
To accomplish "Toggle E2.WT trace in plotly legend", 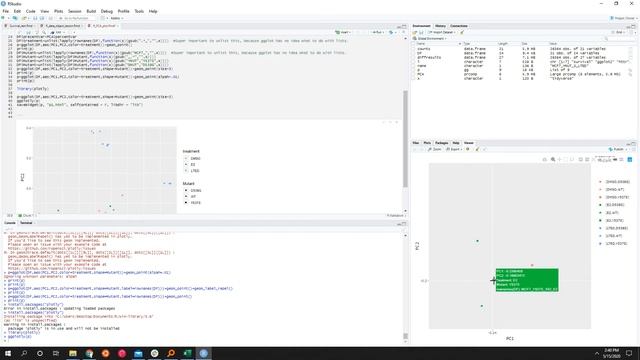I will point(609,213).
